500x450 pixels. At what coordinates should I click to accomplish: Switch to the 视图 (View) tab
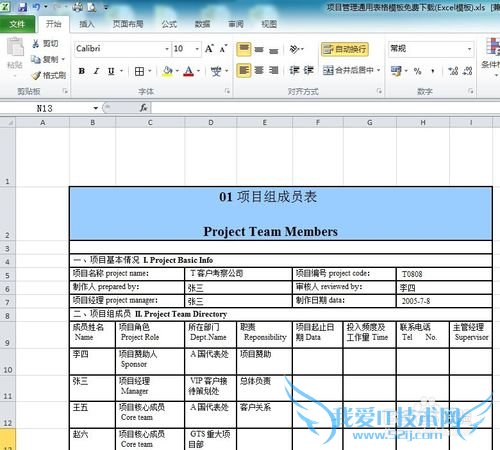pos(269,24)
